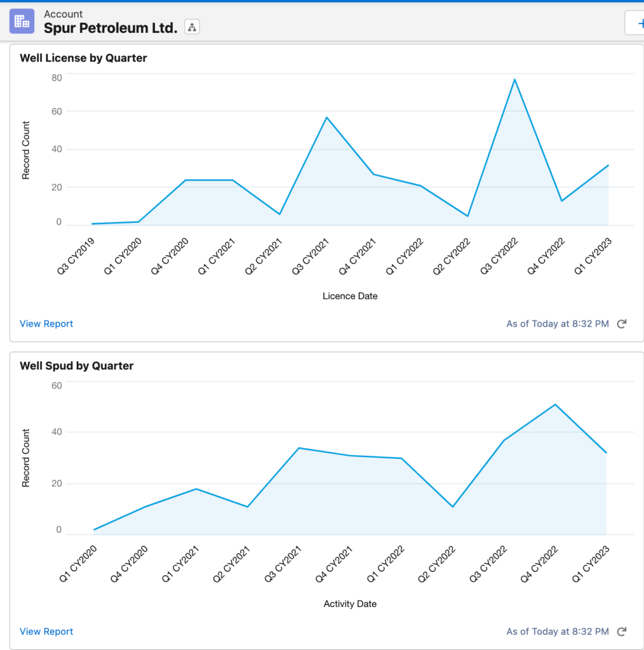Click the Q1 CY2020 label on Well License chart
This screenshot has height=650, width=644.
click(123, 256)
